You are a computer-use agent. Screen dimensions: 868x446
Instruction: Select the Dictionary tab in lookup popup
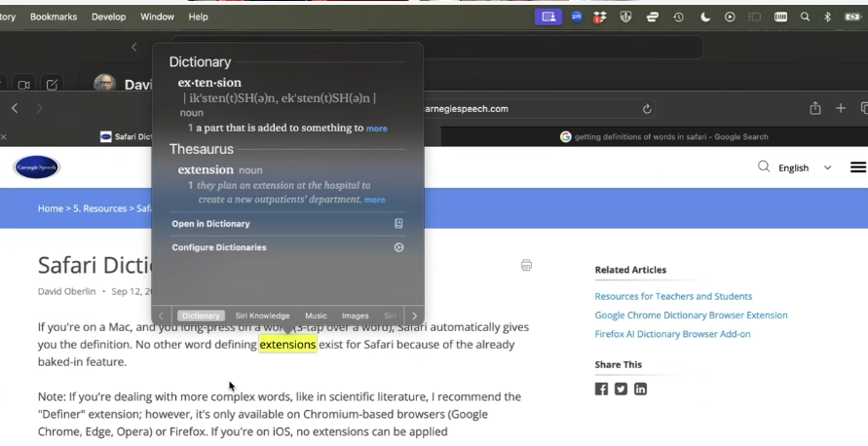pos(201,316)
